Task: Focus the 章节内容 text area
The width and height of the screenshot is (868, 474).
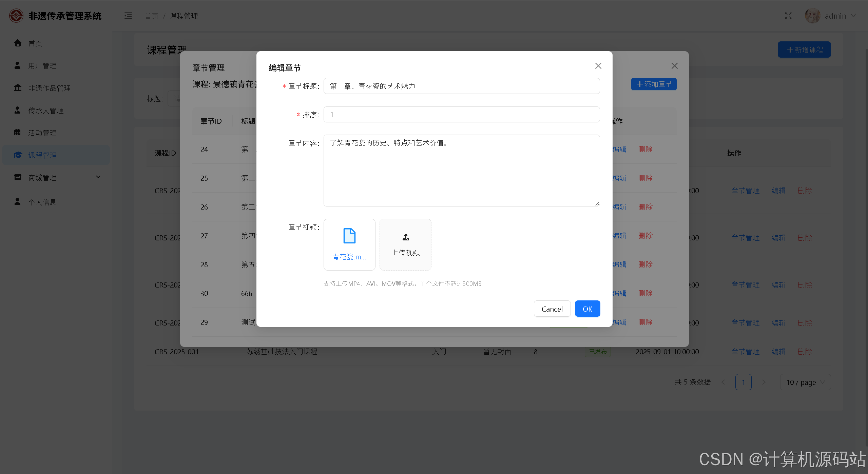Action: coord(461,170)
